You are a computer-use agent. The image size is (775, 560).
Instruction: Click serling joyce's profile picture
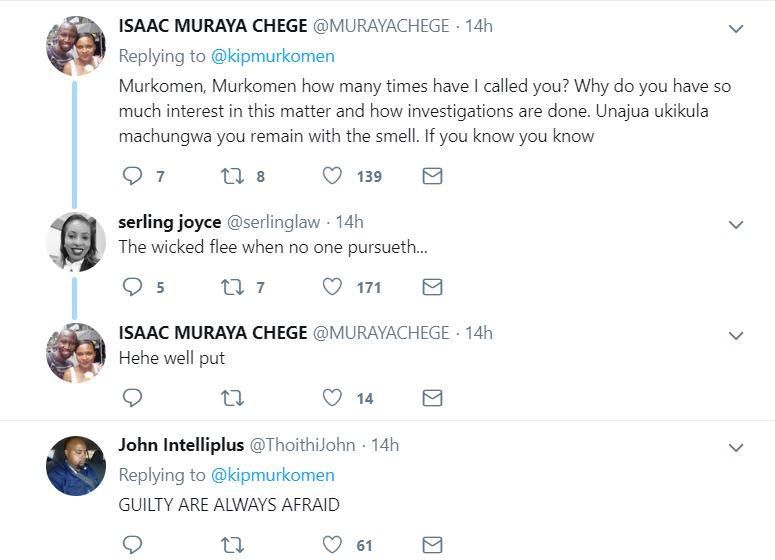76,241
